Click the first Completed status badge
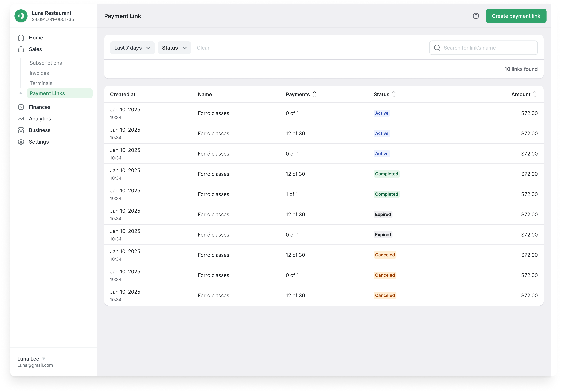Image resolution: width=561 pixels, height=392 pixels. point(386,174)
